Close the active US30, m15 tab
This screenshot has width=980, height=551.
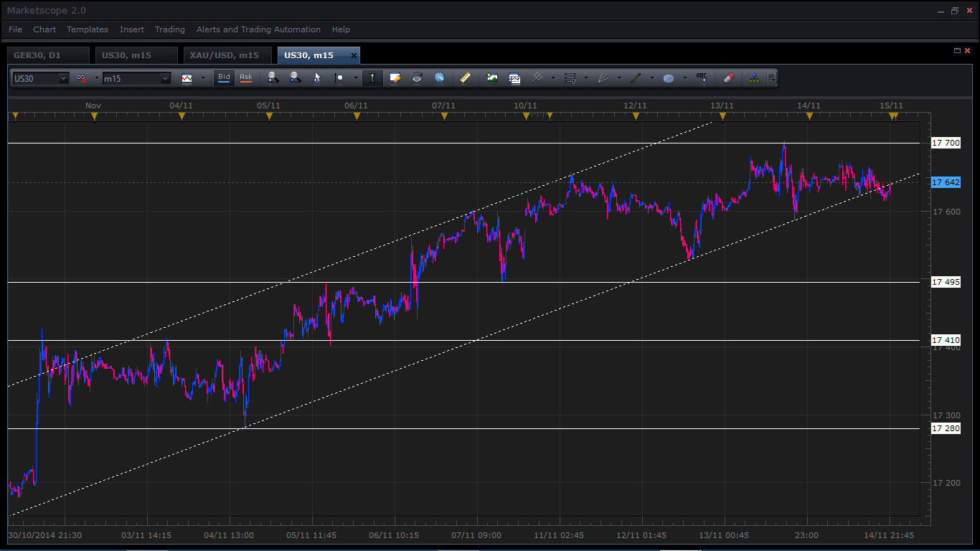pyautogui.click(x=354, y=55)
